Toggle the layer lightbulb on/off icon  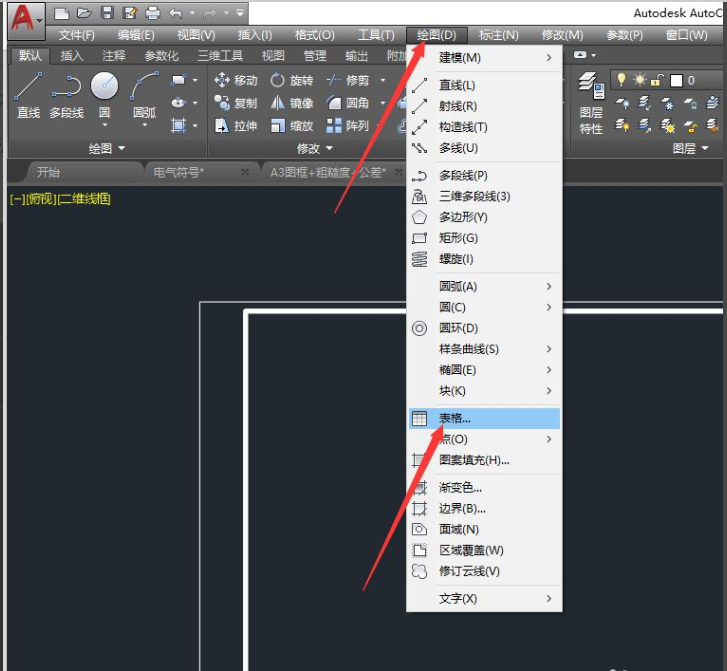tap(621, 80)
